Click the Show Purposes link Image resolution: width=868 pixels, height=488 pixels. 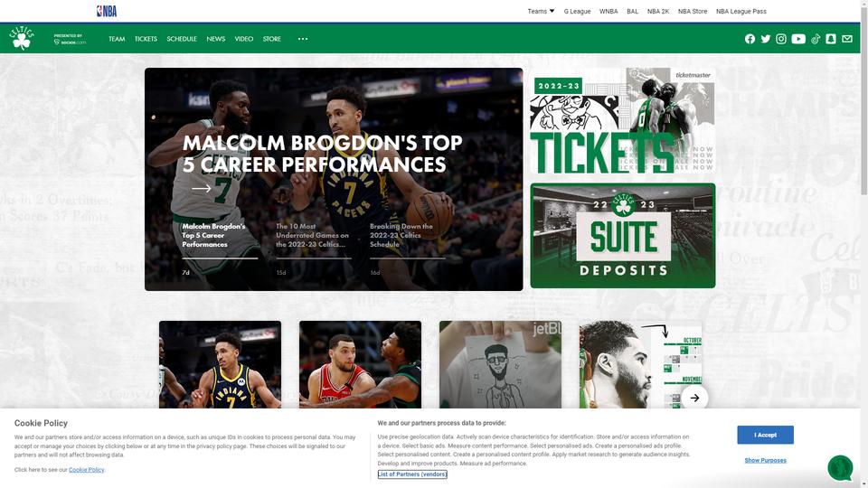point(765,460)
